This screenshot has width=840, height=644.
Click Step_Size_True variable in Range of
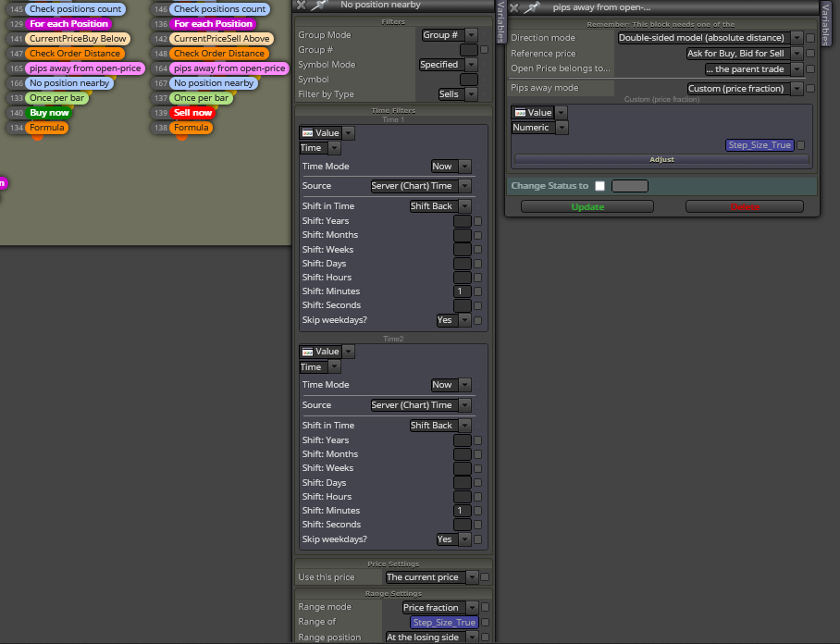click(444, 623)
